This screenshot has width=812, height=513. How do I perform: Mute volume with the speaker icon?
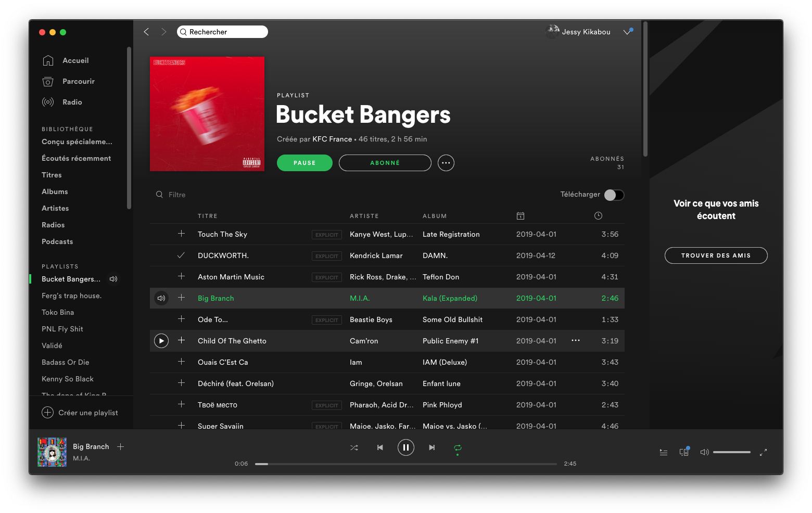click(x=704, y=452)
